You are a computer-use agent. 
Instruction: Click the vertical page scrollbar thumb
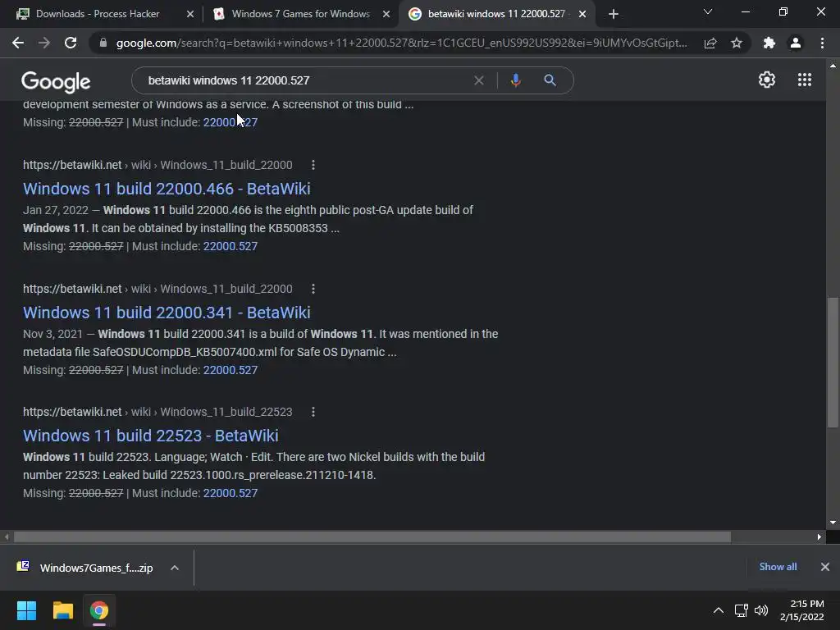(833, 362)
